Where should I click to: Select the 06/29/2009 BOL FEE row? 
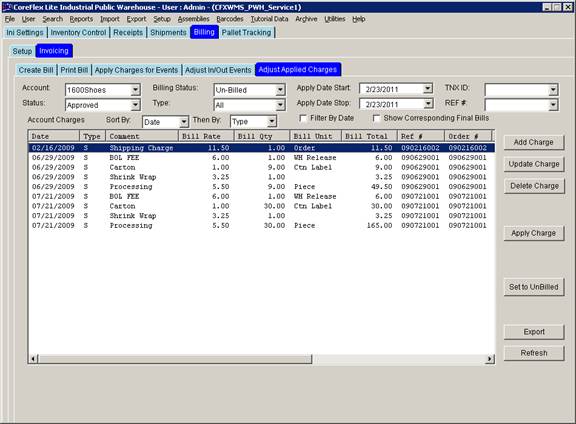261,158
